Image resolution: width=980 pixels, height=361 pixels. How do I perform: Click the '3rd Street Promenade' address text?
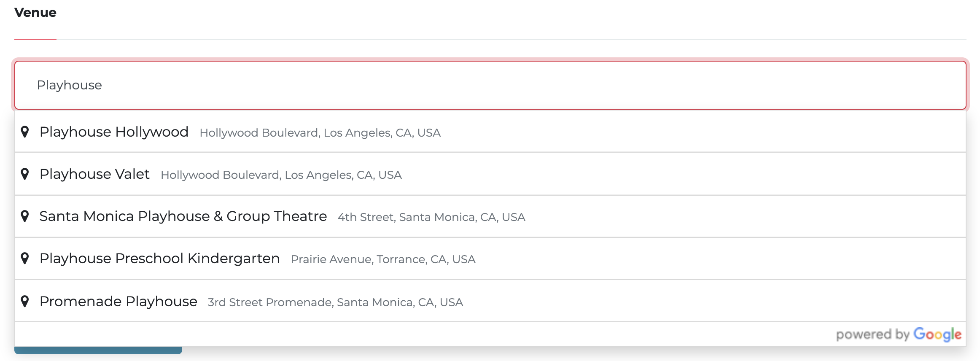coord(335,302)
